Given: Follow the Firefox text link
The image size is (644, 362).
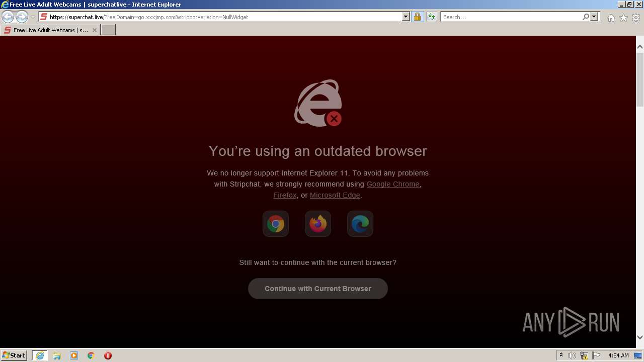Looking at the screenshot, I should click(x=285, y=195).
